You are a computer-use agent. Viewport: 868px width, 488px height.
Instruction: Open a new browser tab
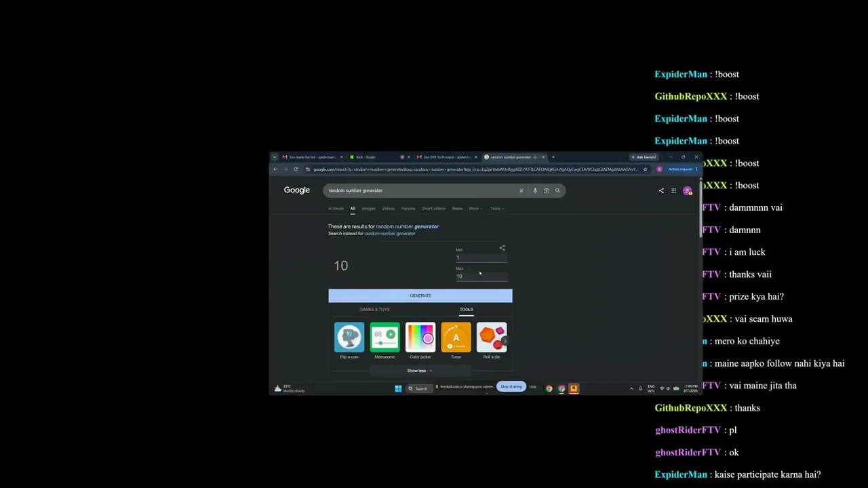553,157
